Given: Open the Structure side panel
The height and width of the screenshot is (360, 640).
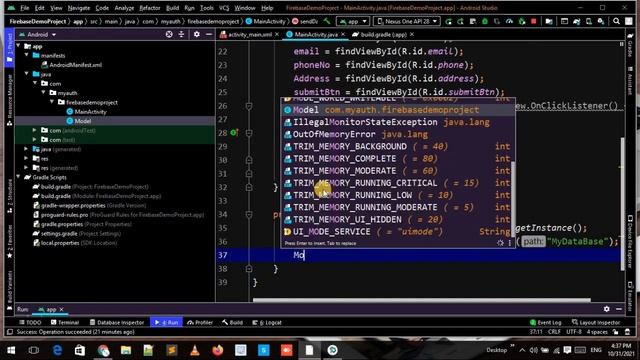Looking at the screenshot, I should [10, 197].
